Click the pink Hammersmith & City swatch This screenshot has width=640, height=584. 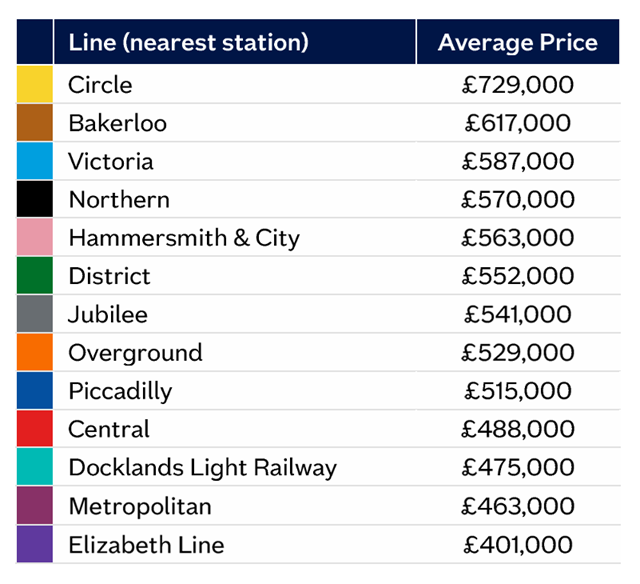[x=35, y=237]
